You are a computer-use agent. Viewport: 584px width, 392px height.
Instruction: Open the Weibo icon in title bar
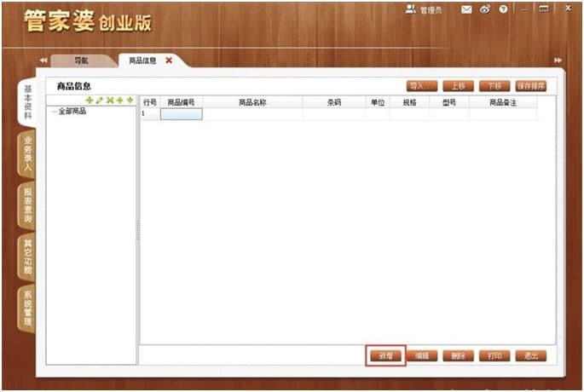tap(485, 9)
